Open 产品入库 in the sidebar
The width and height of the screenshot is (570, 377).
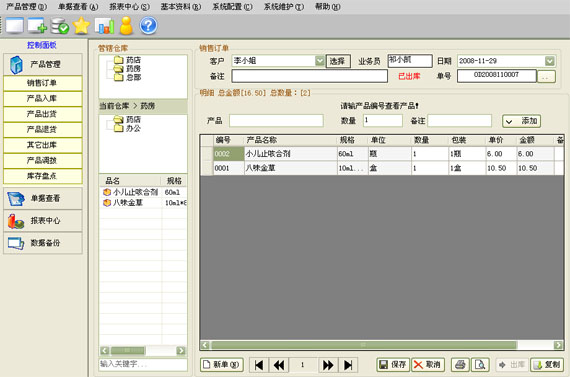click(x=43, y=99)
